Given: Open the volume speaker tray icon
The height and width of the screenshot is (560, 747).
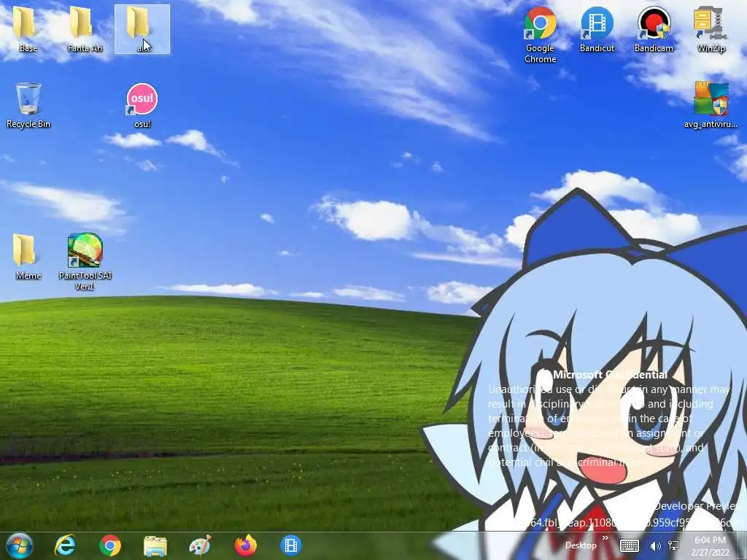Looking at the screenshot, I should [x=656, y=546].
